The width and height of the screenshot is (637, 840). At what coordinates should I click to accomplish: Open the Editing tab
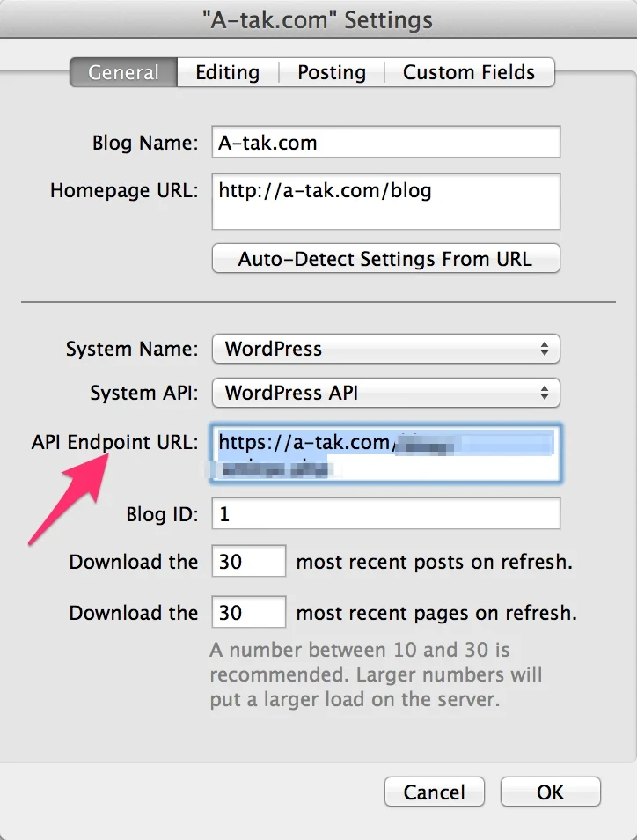(x=228, y=72)
